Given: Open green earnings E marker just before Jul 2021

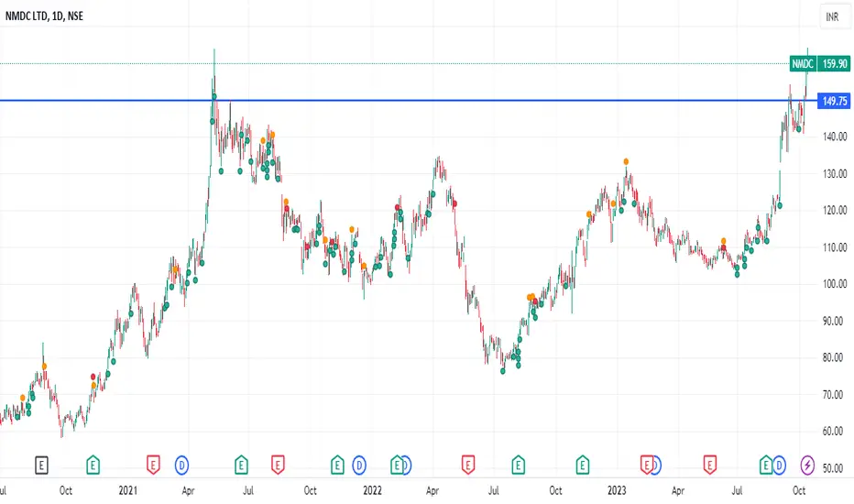Looking at the screenshot, I should pos(241,466).
